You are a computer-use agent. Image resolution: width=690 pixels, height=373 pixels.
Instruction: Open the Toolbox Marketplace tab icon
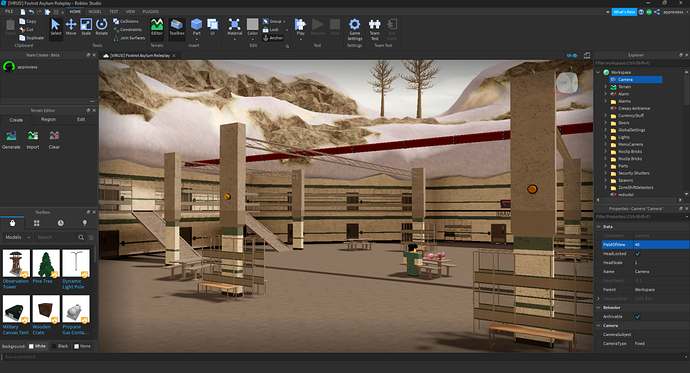pyautogui.click(x=12, y=223)
